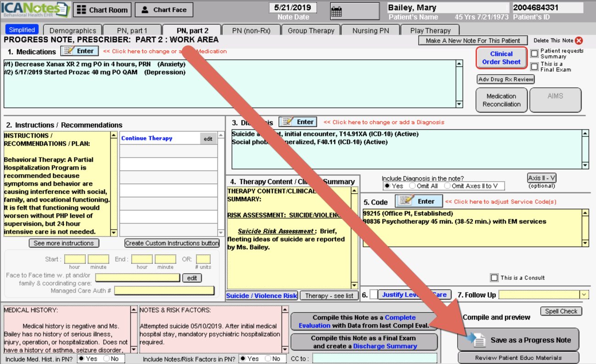Run Spell Check
The width and height of the screenshot is (596, 364).
pos(561,311)
